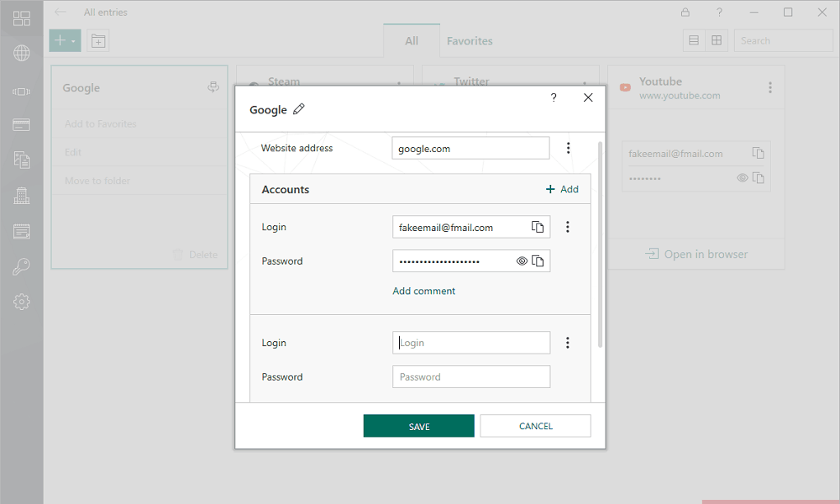
Task: Copy the Youtube card password
Action: pyautogui.click(x=758, y=178)
